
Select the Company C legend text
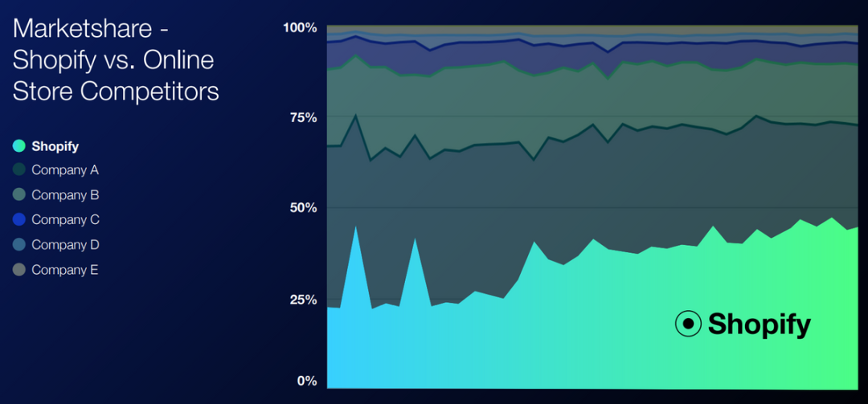point(65,220)
